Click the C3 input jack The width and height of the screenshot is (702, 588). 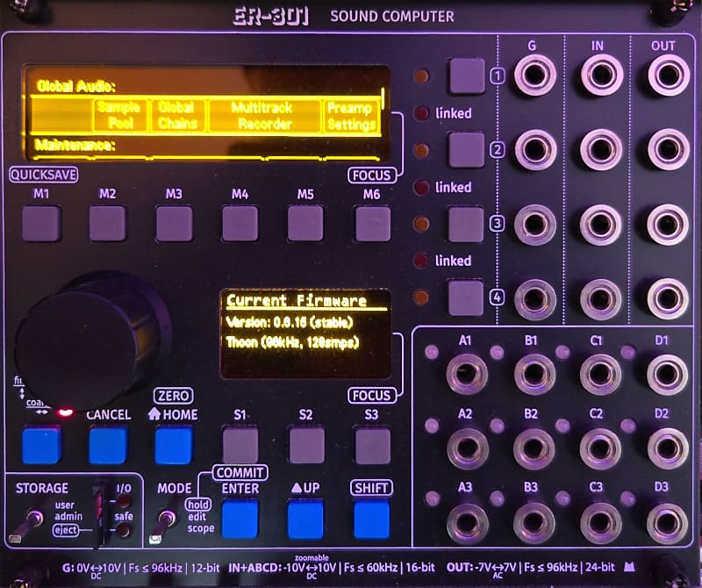click(x=601, y=522)
